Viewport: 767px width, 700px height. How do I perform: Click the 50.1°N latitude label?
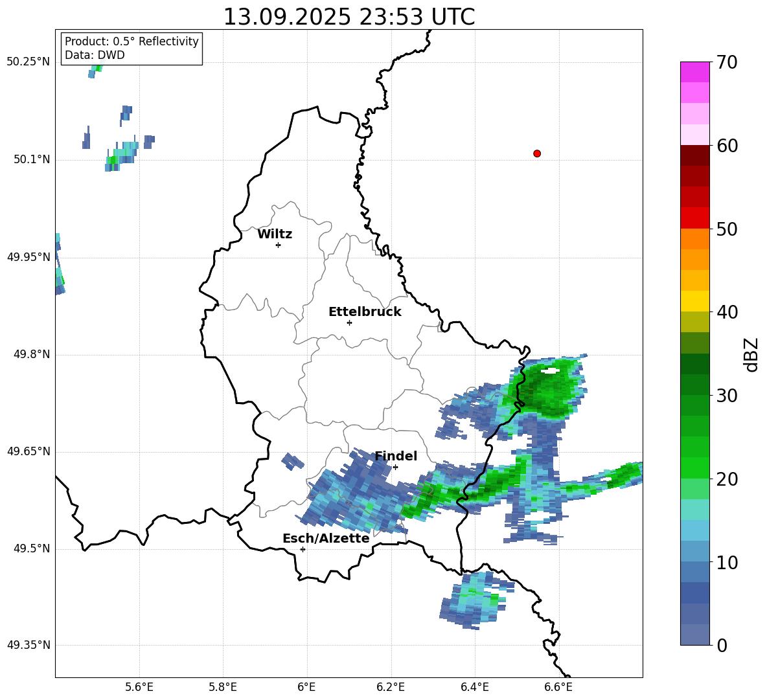[x=32, y=160]
